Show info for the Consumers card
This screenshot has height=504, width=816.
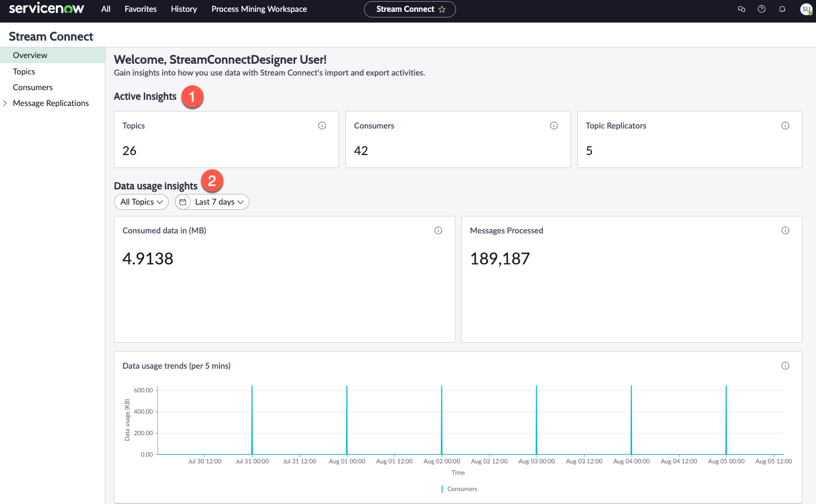click(x=554, y=126)
